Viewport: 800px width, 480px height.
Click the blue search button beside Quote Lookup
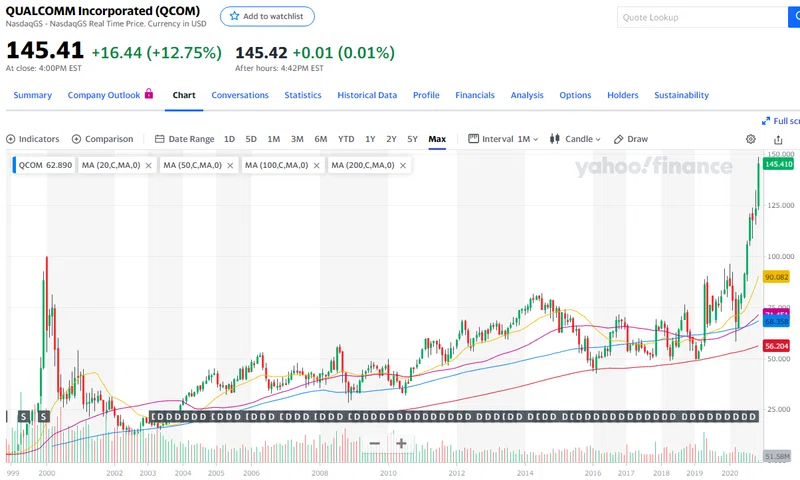pyautogui.click(x=795, y=17)
